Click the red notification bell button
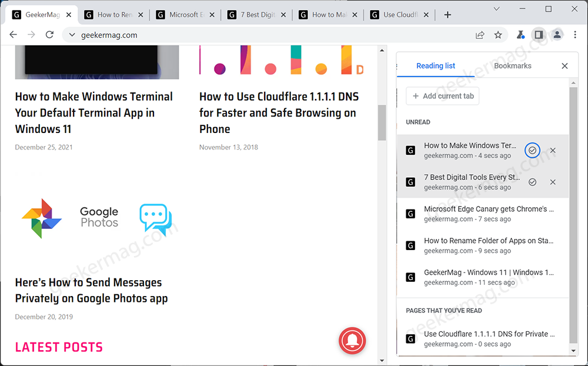Image resolution: width=588 pixels, height=366 pixels. (x=352, y=341)
